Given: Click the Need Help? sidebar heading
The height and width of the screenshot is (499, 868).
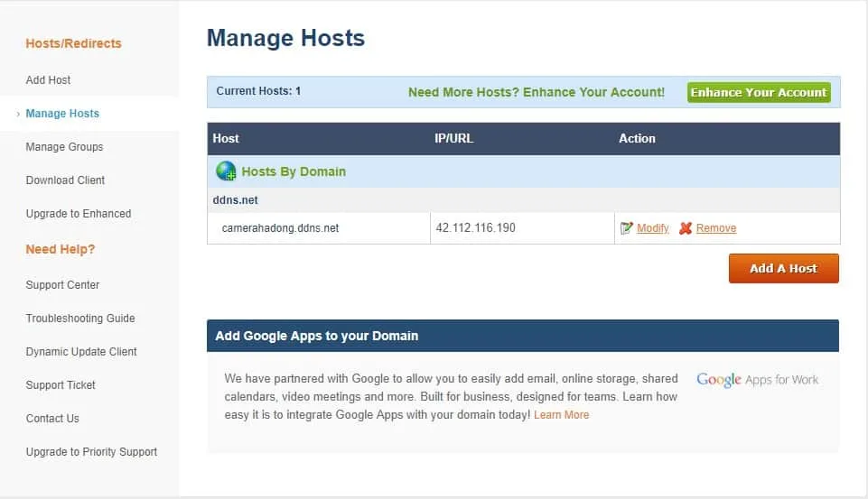Looking at the screenshot, I should pyautogui.click(x=61, y=249).
